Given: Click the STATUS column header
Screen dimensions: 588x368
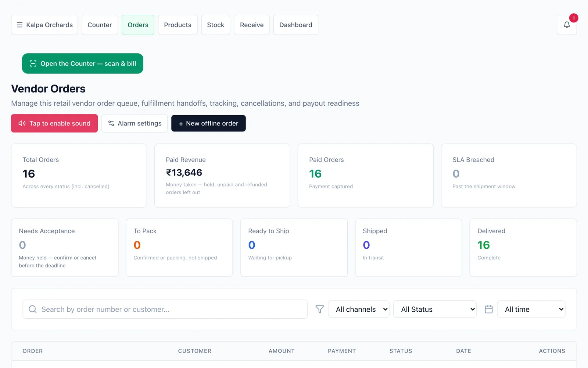Looking at the screenshot, I should pyautogui.click(x=401, y=351).
